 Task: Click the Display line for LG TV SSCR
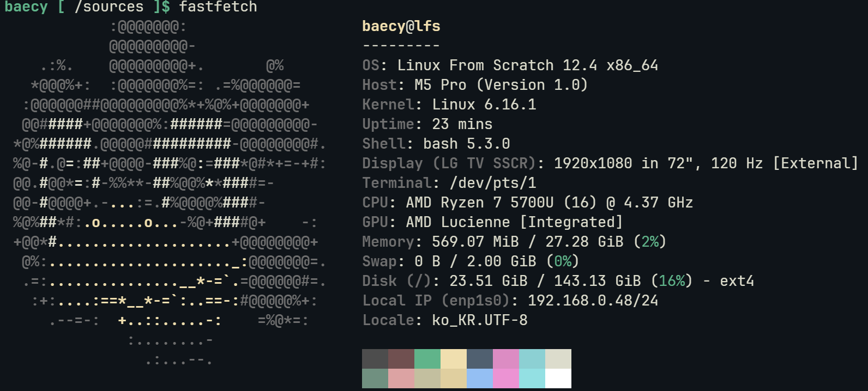tap(610, 163)
